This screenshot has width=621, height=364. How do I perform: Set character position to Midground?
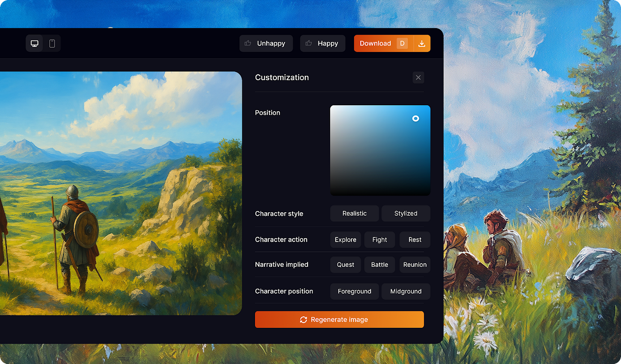(406, 292)
